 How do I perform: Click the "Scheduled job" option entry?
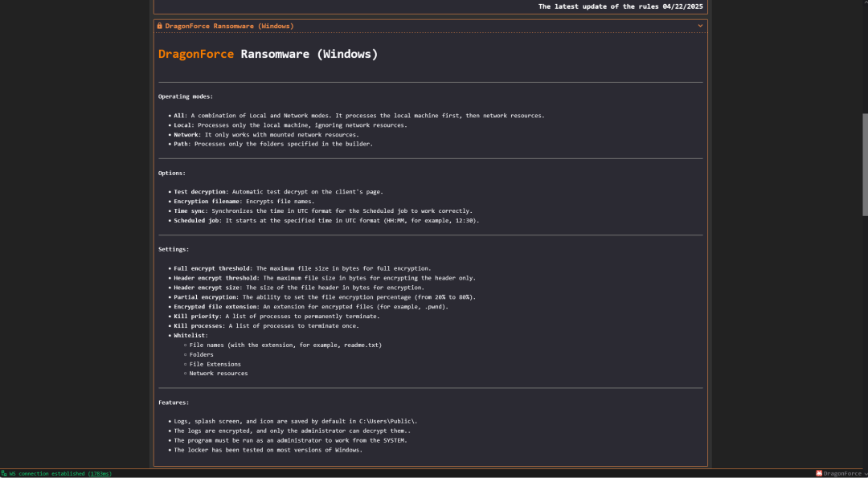pyautogui.click(x=326, y=221)
